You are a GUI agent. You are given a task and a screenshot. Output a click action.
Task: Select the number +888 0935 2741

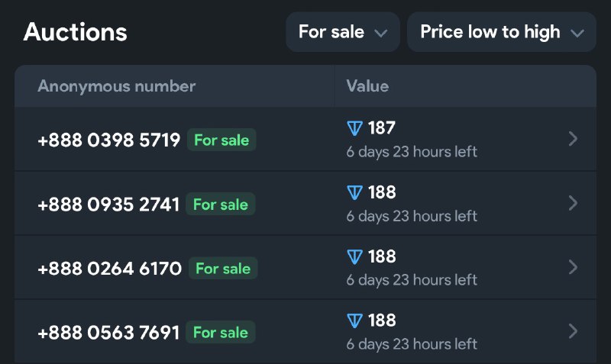(x=108, y=205)
